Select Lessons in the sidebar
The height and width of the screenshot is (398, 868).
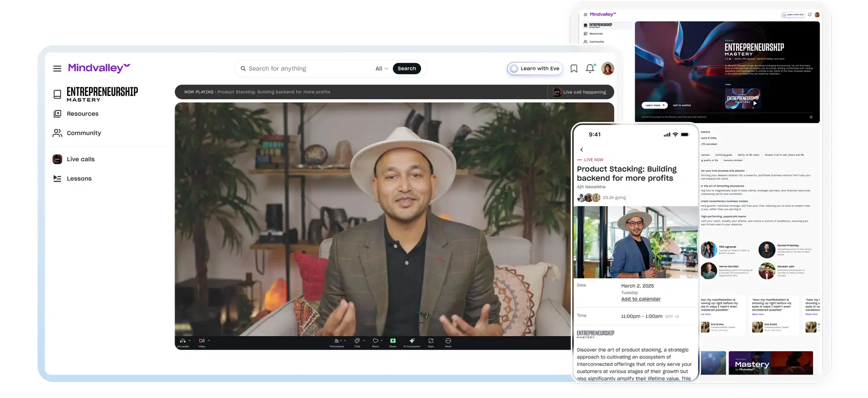point(79,179)
